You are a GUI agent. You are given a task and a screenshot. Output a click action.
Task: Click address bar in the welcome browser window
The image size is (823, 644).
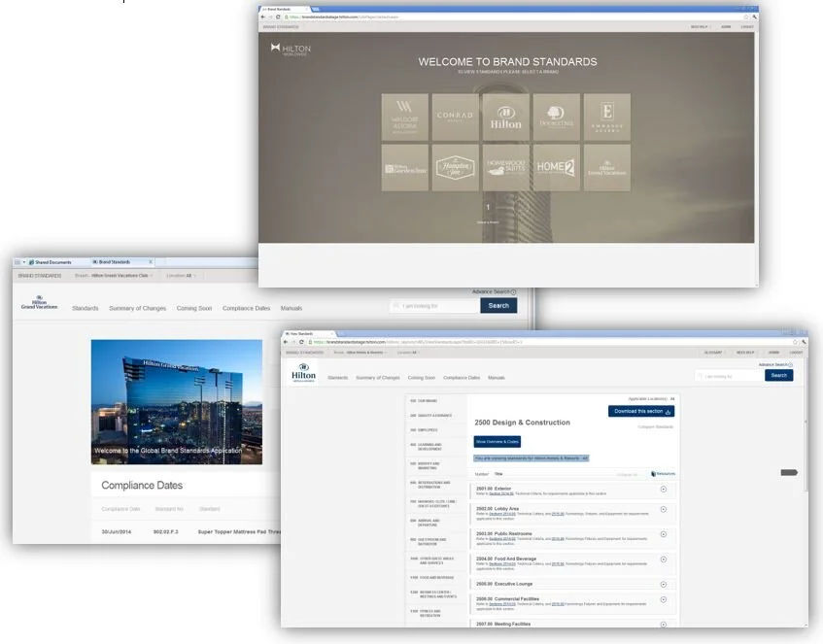click(512, 17)
